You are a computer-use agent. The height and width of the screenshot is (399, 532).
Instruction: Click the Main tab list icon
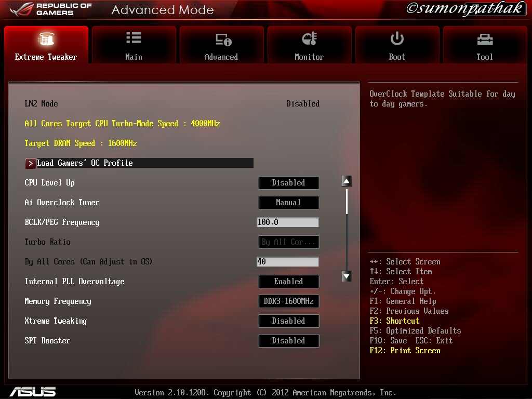[x=134, y=38]
